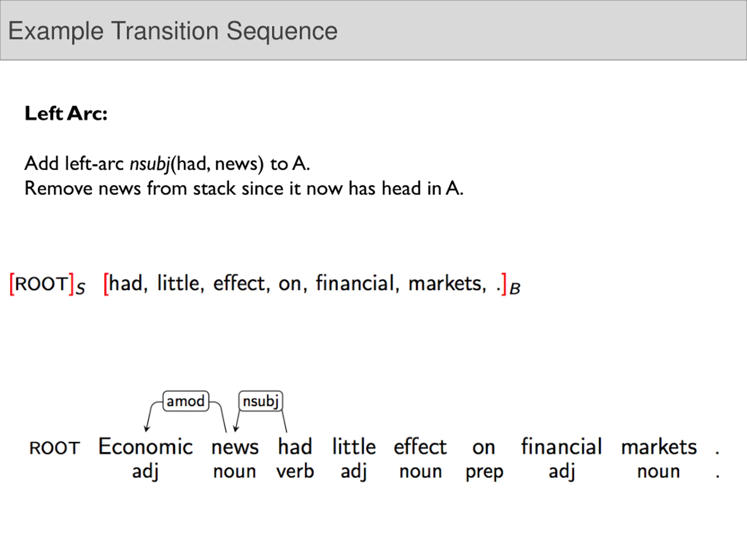Click the Remove news from stack sentence
747x560 pixels.
click(x=243, y=188)
